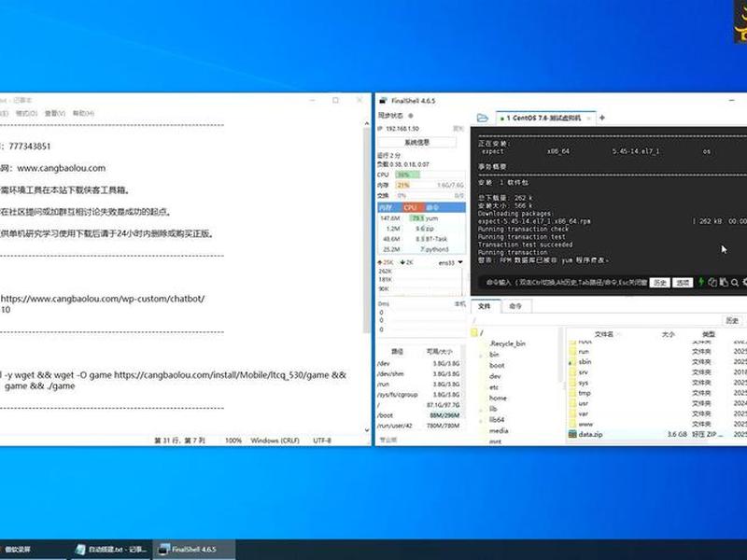747x560 pixels.
Task: Click the 内存 memory usage bar
Action: (x=430, y=185)
